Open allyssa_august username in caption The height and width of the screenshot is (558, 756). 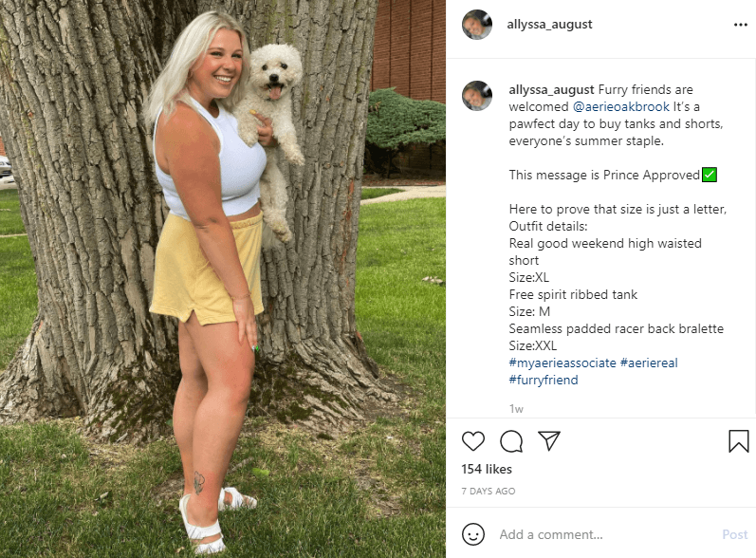click(551, 90)
